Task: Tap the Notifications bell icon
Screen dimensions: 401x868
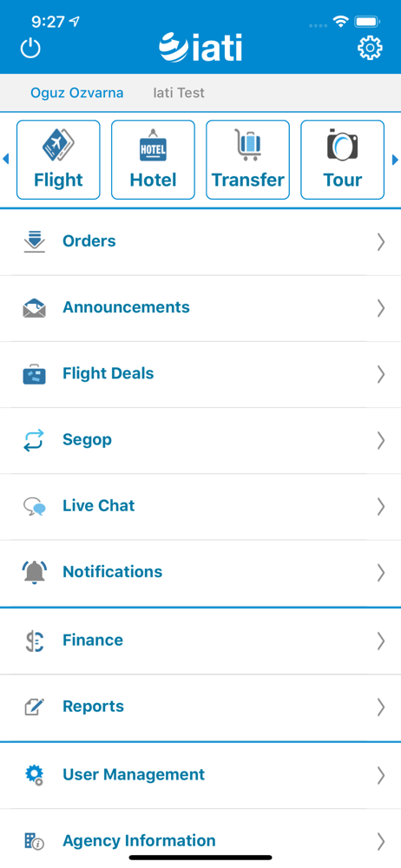Action: tap(35, 572)
